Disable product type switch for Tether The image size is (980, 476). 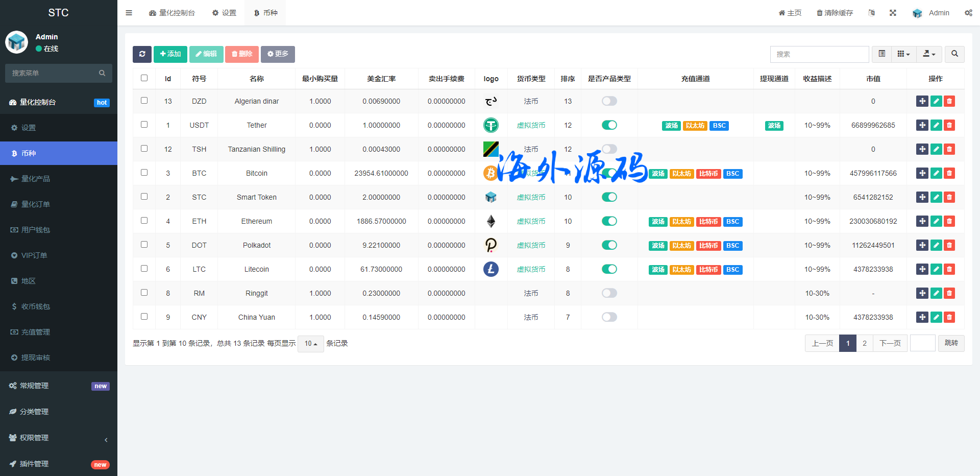(609, 125)
